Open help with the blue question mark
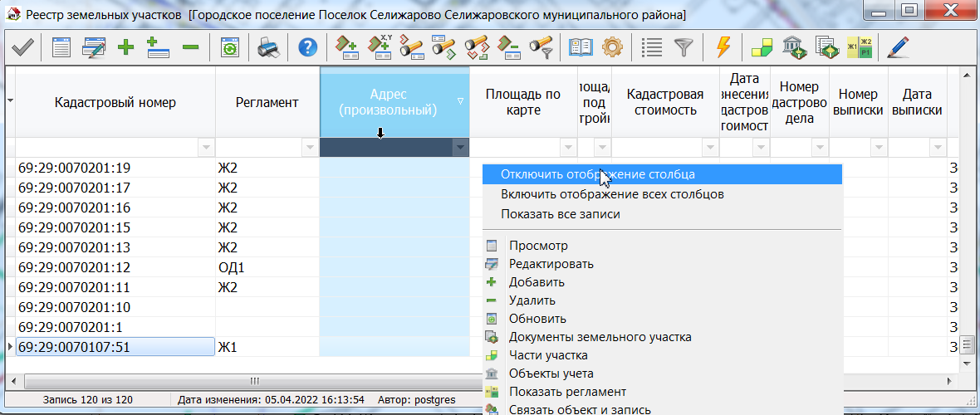980x415 pixels. coord(307,47)
